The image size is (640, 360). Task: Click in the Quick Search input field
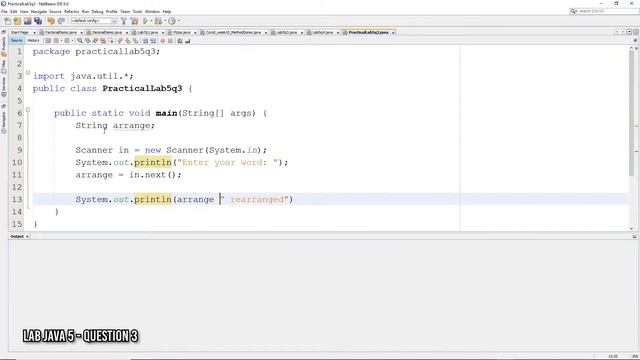[607, 11]
